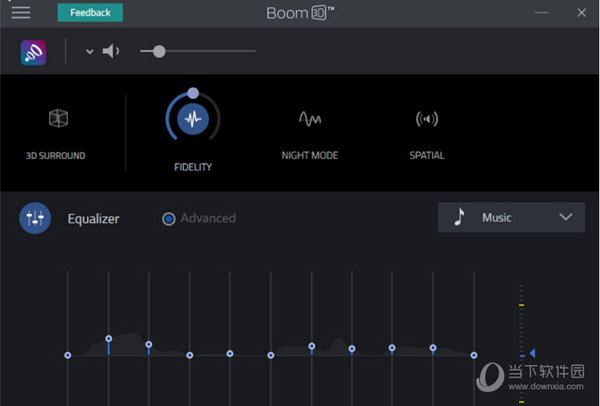This screenshot has width=600, height=406.
Task: Enable the Spatial effect icon
Action: 427,119
